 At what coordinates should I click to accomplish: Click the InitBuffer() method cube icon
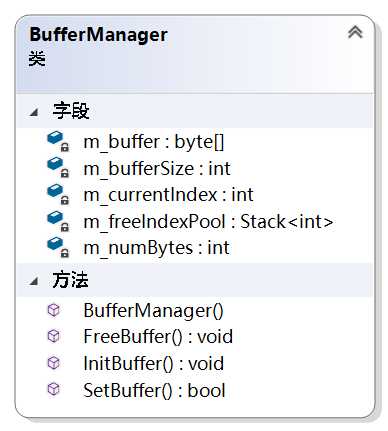point(54,363)
